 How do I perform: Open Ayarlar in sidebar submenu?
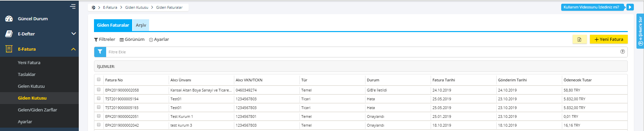tap(25, 122)
